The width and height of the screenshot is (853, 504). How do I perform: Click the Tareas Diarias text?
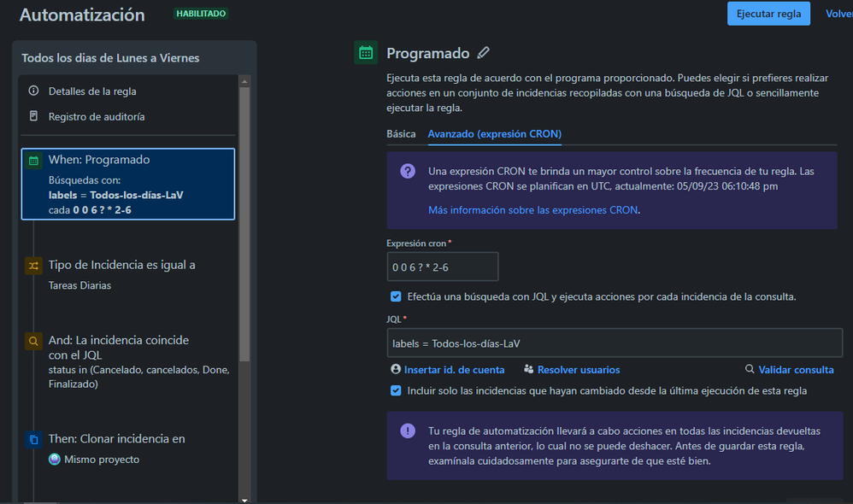coord(79,285)
